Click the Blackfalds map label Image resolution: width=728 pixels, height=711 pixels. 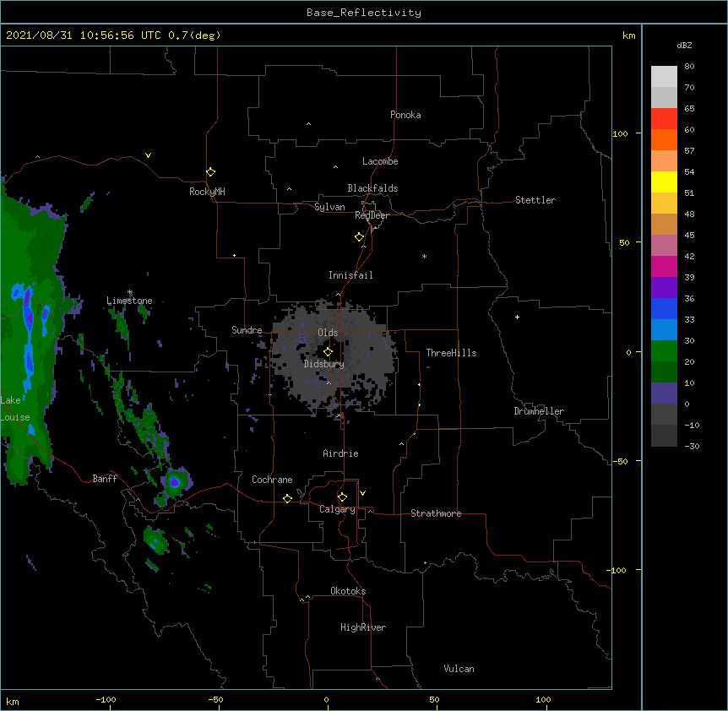coord(372,188)
